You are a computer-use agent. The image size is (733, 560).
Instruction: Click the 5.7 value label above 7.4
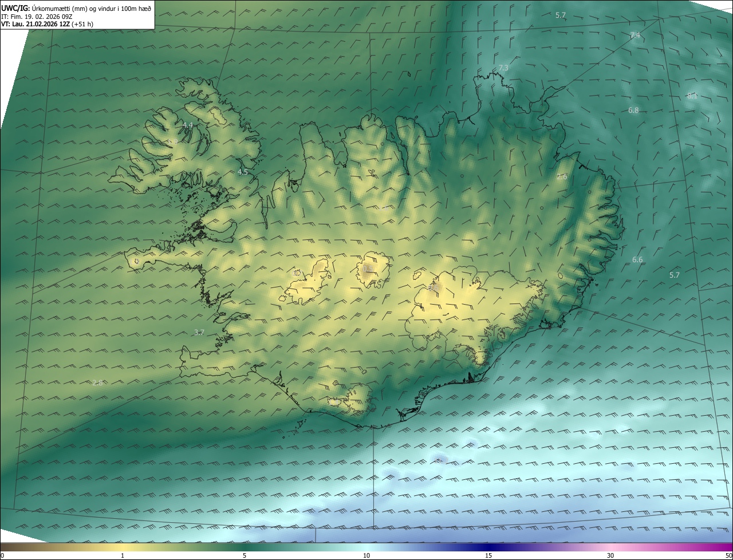(561, 15)
